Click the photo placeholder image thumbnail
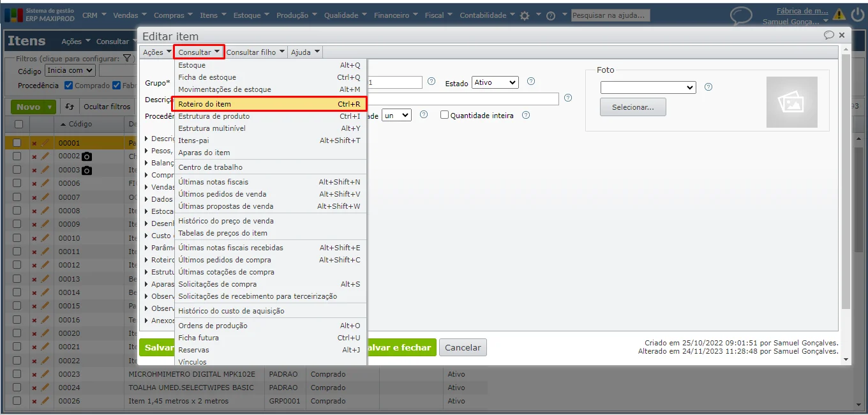868x415 pixels. click(791, 102)
